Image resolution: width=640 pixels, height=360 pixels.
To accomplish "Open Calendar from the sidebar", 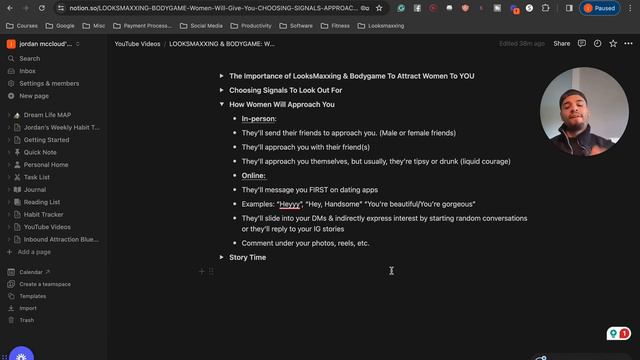I will point(31,272).
